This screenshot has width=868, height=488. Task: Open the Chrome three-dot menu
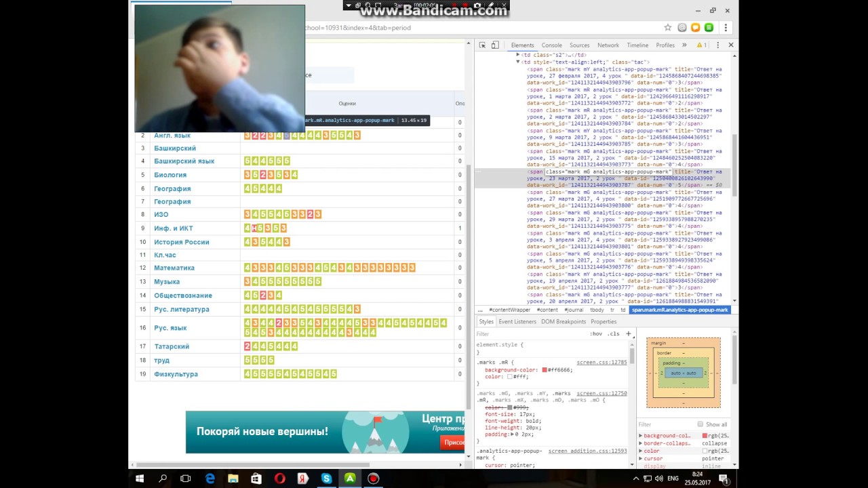(x=726, y=28)
